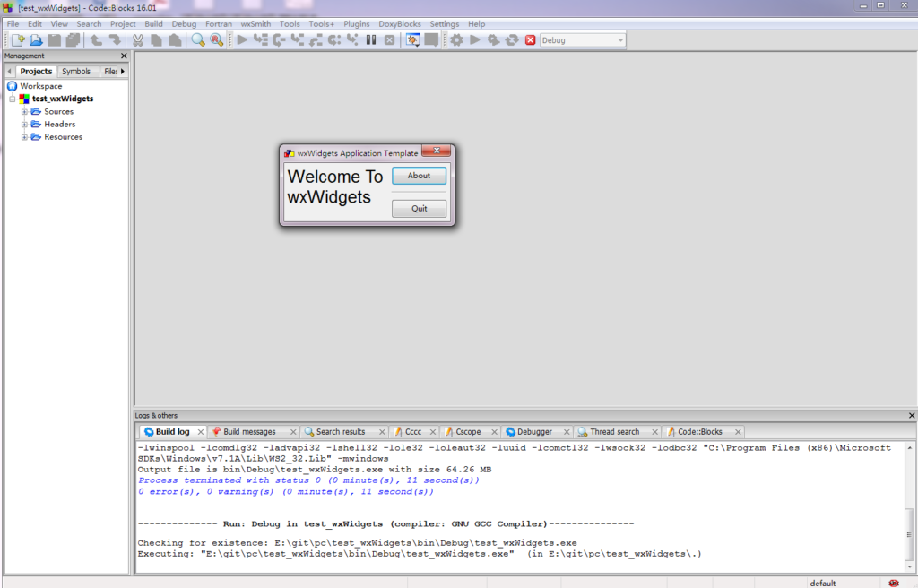
Task: Click the About button in dialog
Action: [x=420, y=176]
